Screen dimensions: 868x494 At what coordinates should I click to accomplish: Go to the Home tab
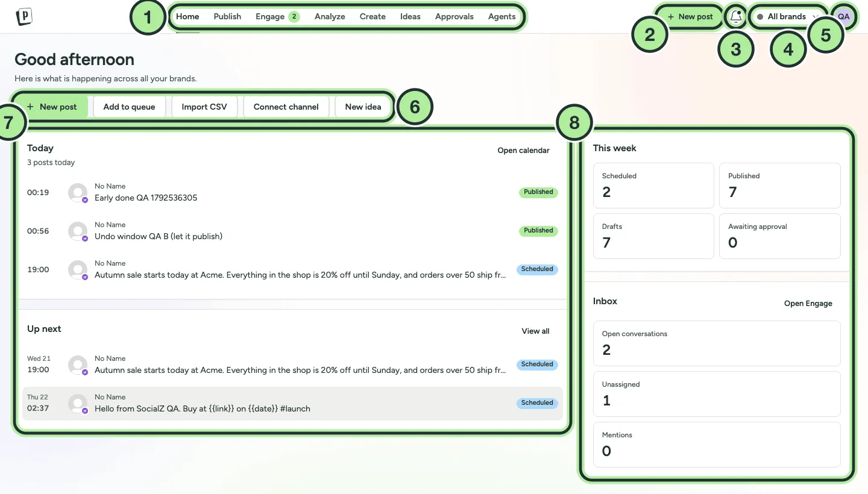187,17
